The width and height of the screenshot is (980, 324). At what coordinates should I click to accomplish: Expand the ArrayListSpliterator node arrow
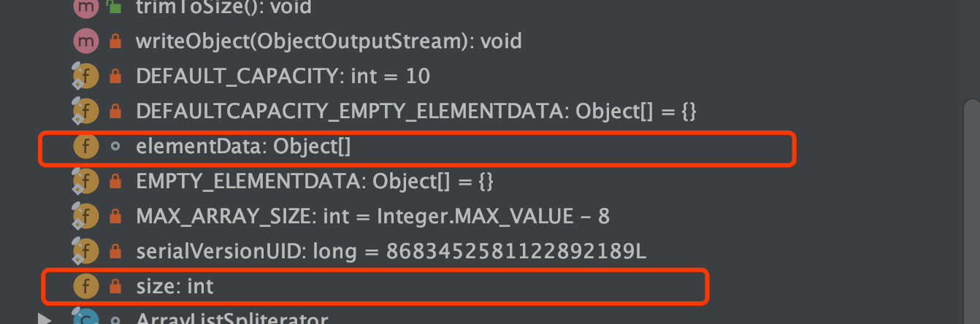click(45, 319)
